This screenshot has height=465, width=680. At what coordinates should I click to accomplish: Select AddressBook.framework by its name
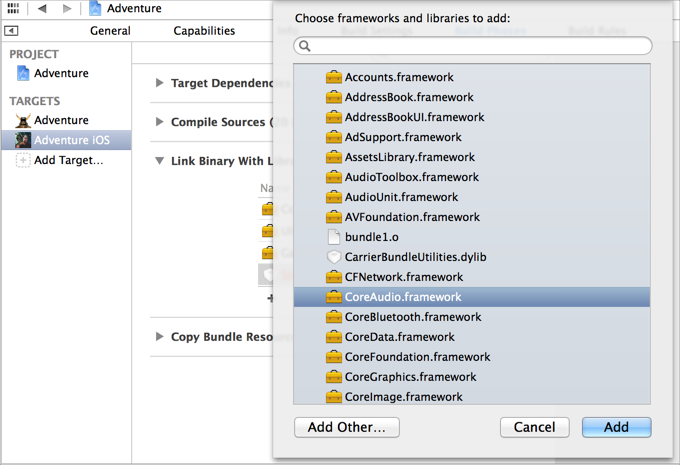click(x=409, y=97)
